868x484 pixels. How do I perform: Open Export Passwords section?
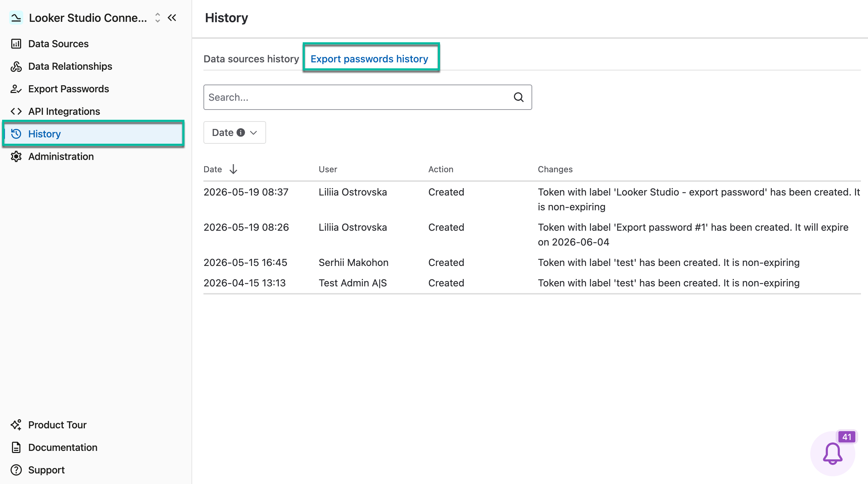(68, 89)
